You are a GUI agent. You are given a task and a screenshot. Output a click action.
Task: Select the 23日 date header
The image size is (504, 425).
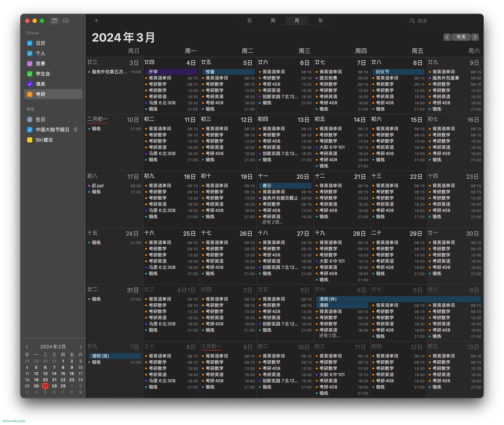pos(472,177)
